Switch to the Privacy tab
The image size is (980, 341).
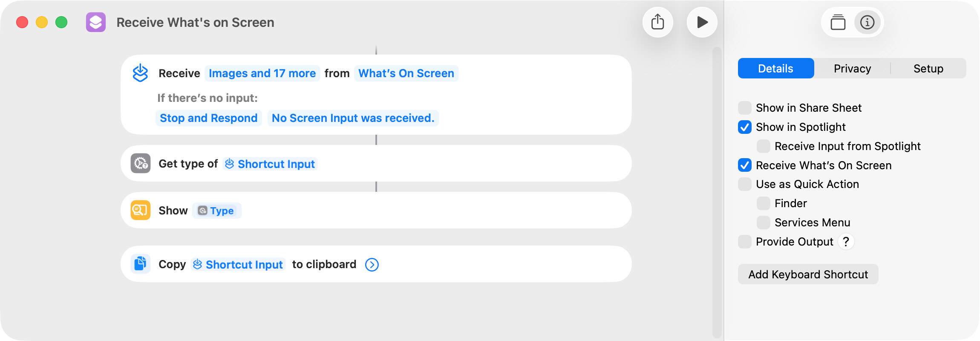(x=852, y=69)
